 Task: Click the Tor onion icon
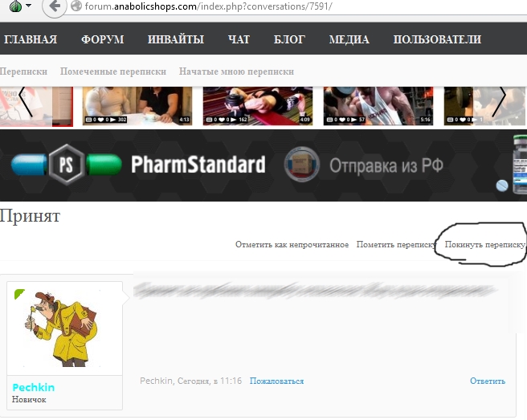pos(15,6)
